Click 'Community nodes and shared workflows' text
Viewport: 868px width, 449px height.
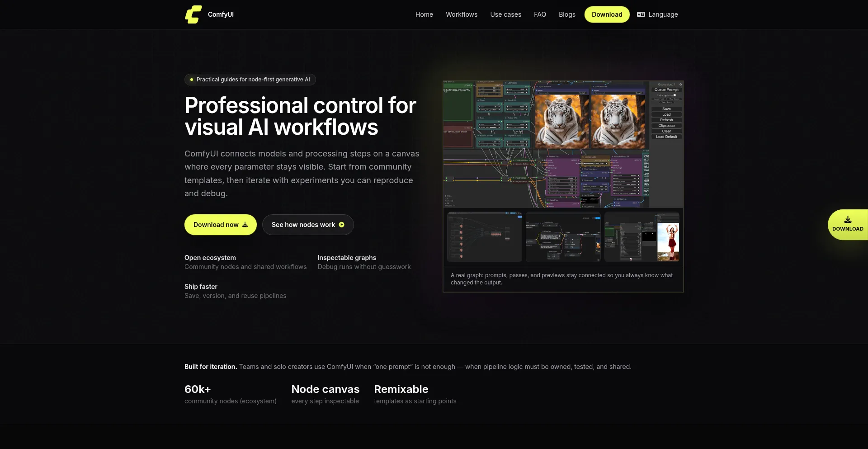point(245,267)
